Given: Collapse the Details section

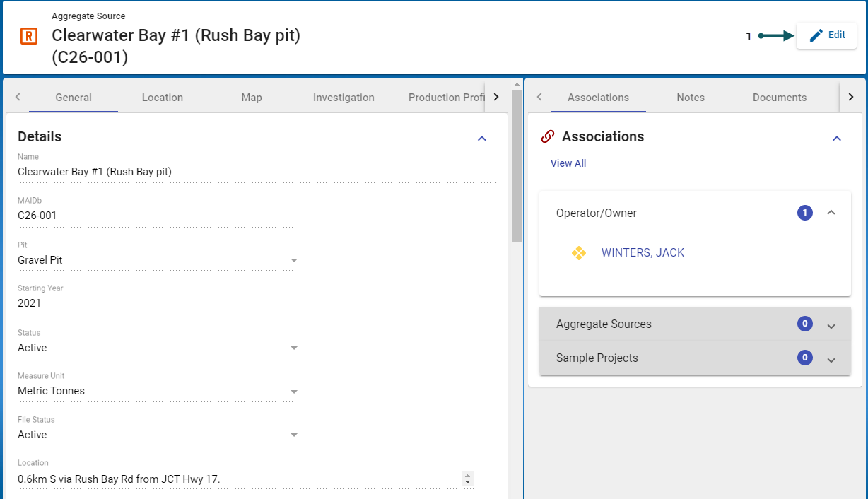Looking at the screenshot, I should point(482,139).
